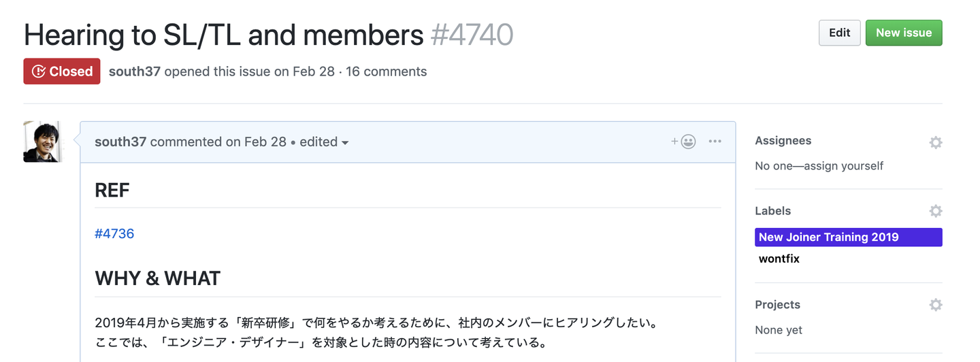Image resolution: width=980 pixels, height=362 pixels.
Task: Click the Assignees sidebar heading
Action: (x=783, y=141)
